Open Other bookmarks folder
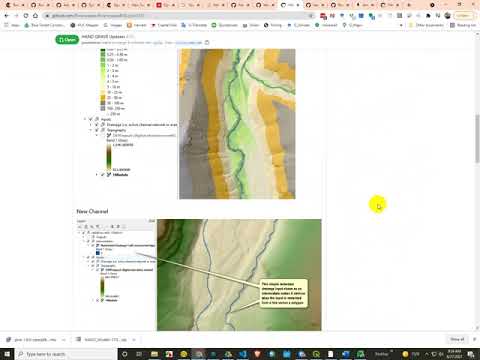 point(427,25)
